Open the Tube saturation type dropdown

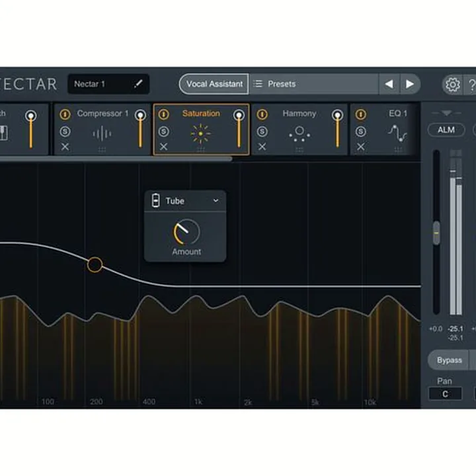pos(185,201)
